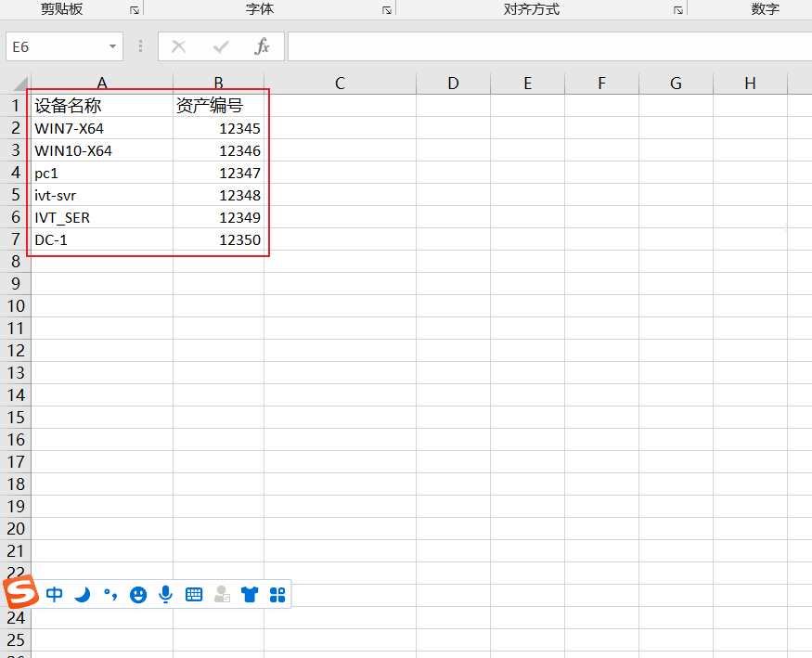Image resolution: width=812 pixels, height=658 pixels.
Task: Start voice input with microphone icon
Action: pyautogui.click(x=166, y=595)
